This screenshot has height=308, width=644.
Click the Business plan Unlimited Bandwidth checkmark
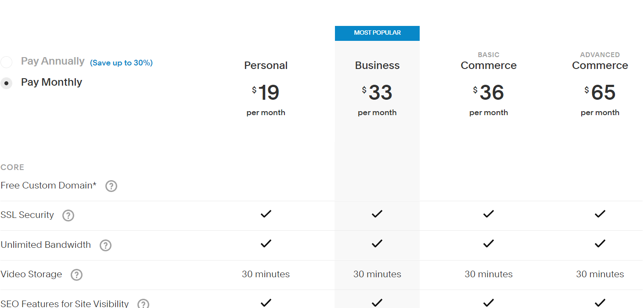[x=377, y=244]
